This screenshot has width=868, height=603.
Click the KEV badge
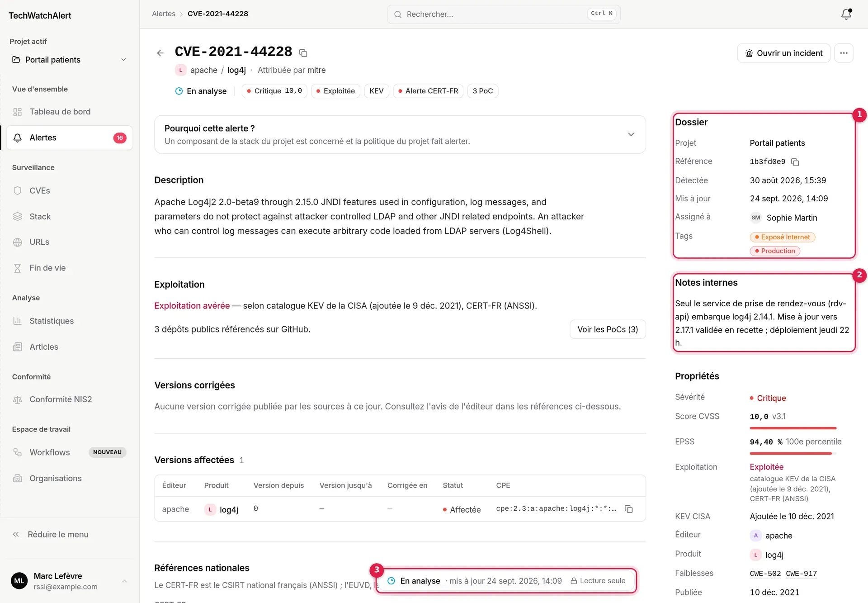coord(376,91)
